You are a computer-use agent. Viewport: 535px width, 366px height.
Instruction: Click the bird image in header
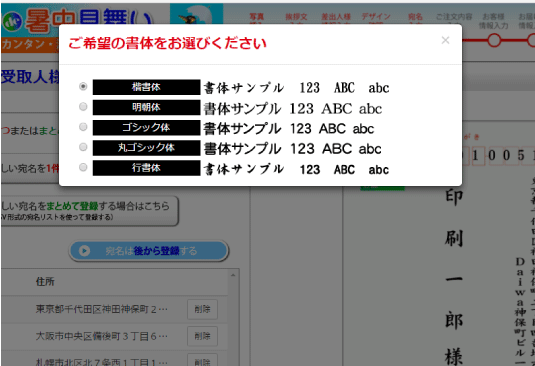197,14
